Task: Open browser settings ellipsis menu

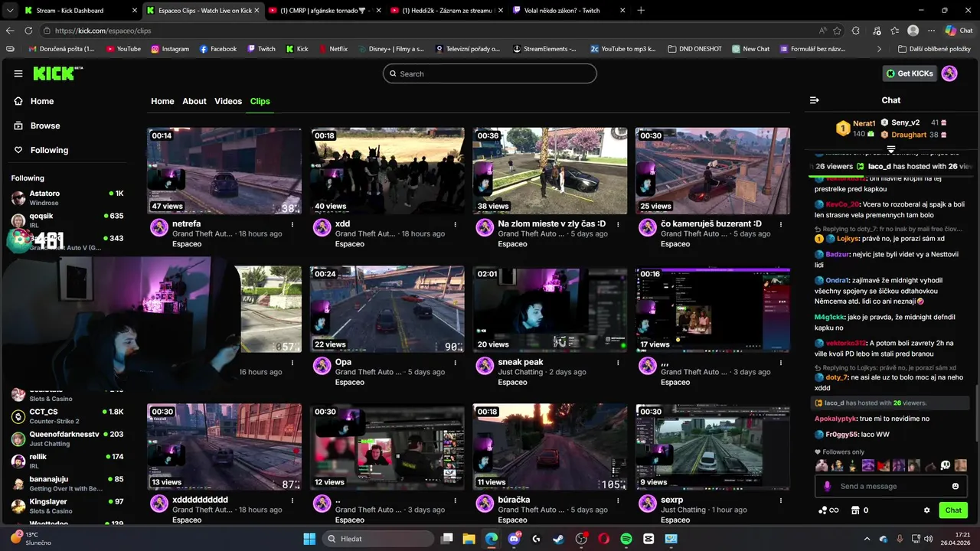Action: pos(931,31)
